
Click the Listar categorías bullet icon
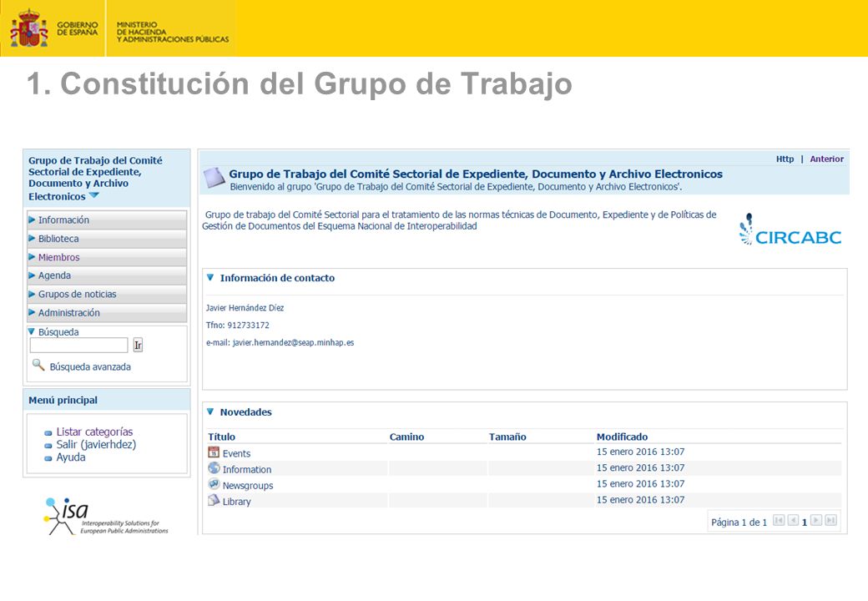pos(48,432)
